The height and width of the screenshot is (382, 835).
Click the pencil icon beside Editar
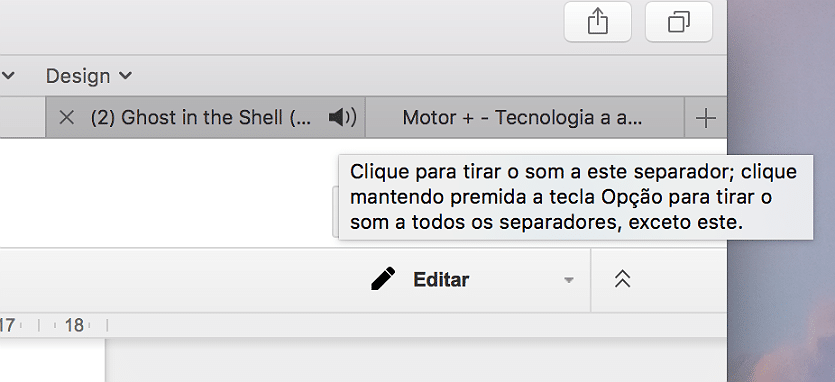pyautogui.click(x=383, y=279)
